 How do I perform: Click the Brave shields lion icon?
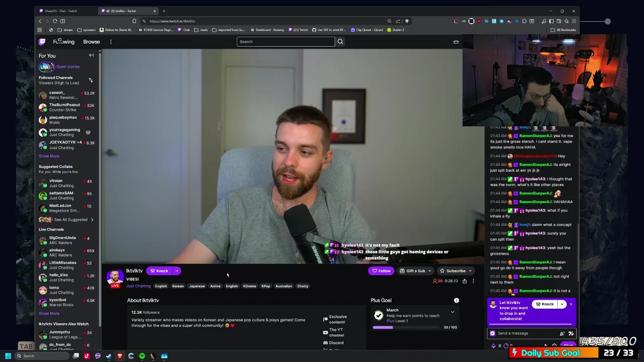click(x=407, y=21)
